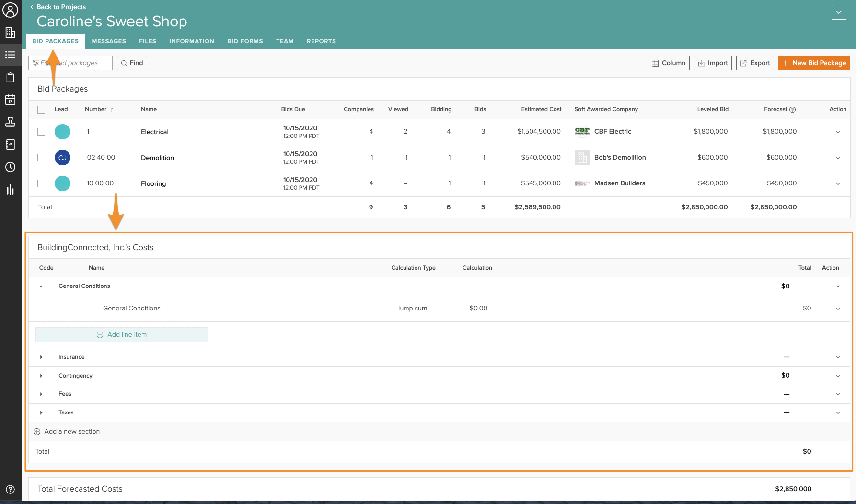Click Add line item button
The image size is (856, 504).
coord(122,335)
